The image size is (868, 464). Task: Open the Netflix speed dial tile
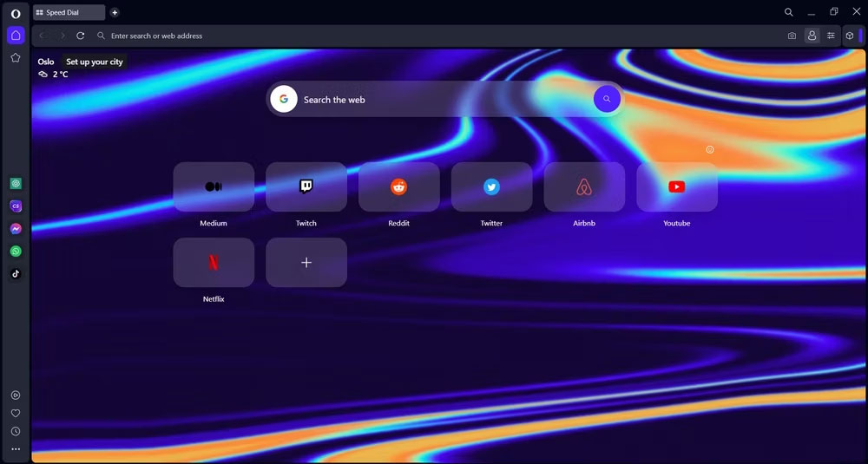(x=214, y=263)
